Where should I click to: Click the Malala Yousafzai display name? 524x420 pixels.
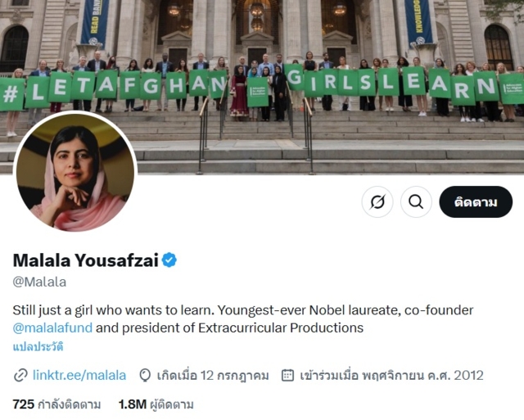[85, 260]
